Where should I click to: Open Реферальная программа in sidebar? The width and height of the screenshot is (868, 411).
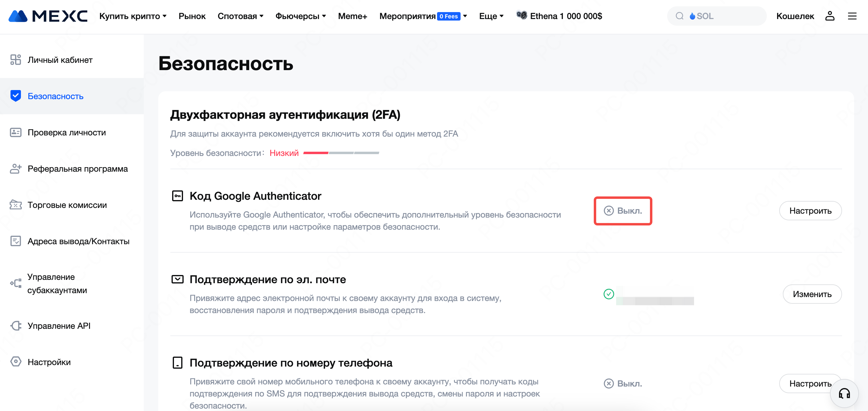pyautogui.click(x=72, y=169)
